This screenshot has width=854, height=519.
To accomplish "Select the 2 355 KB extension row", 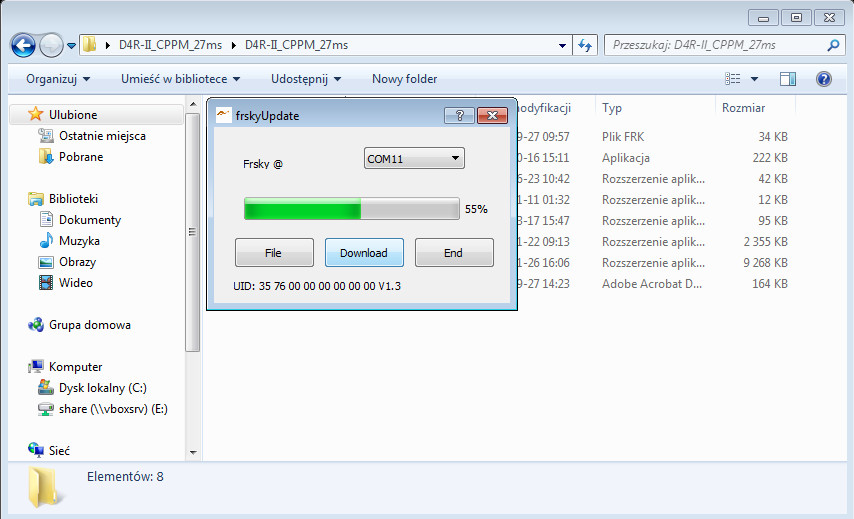I will click(x=652, y=242).
